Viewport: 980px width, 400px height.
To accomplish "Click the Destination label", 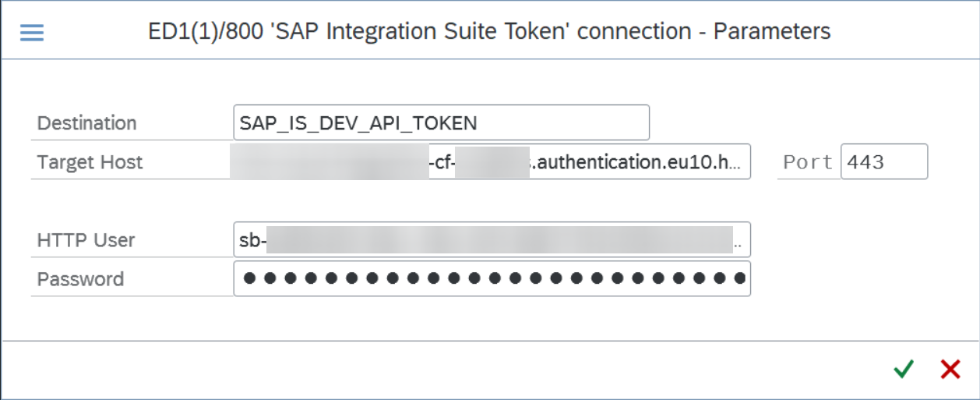I will (86, 123).
